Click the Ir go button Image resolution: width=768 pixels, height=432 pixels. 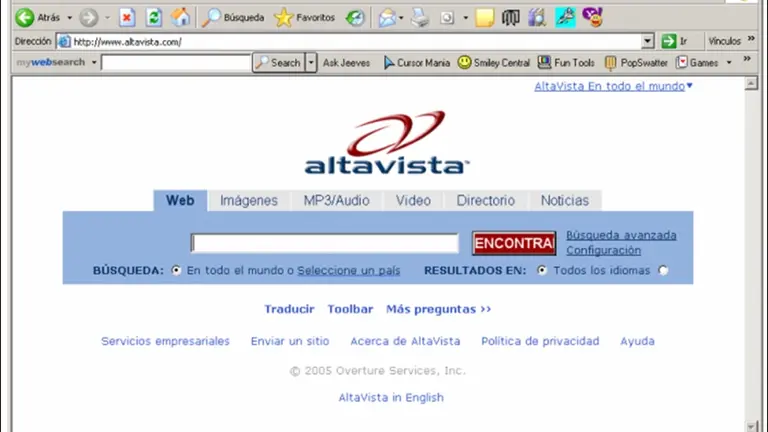click(674, 41)
